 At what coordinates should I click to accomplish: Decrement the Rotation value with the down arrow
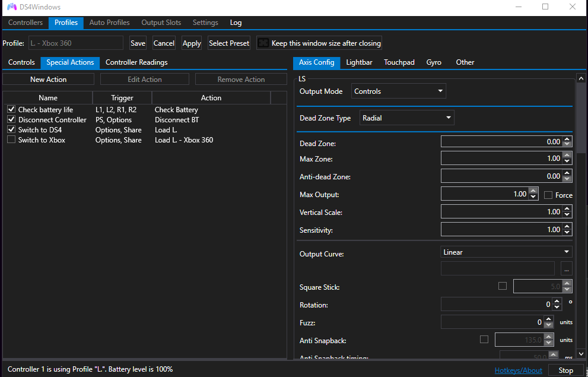[x=557, y=307]
